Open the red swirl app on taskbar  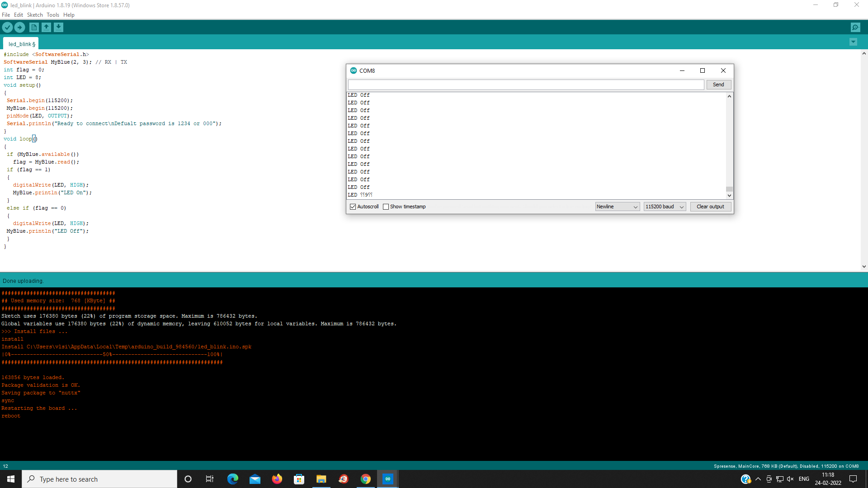click(x=344, y=479)
